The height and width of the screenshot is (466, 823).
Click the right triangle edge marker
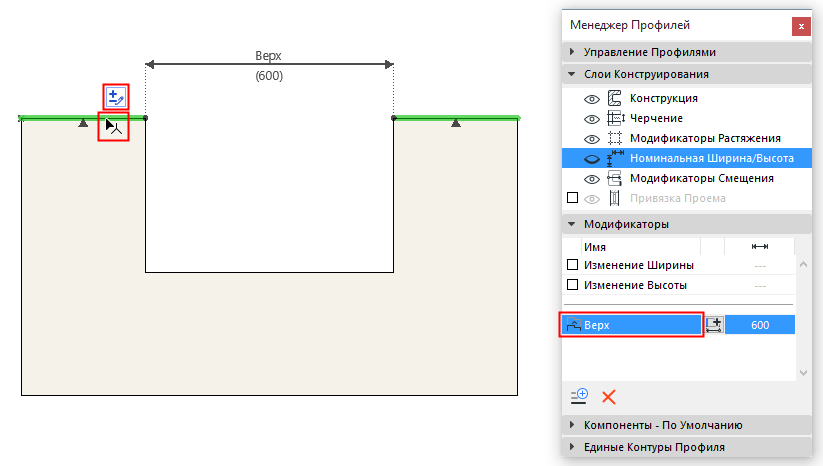coord(456,123)
